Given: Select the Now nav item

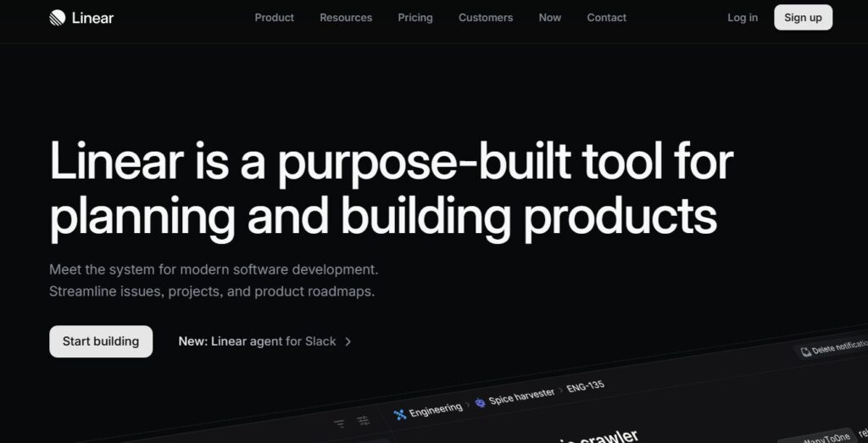Looking at the screenshot, I should point(550,18).
